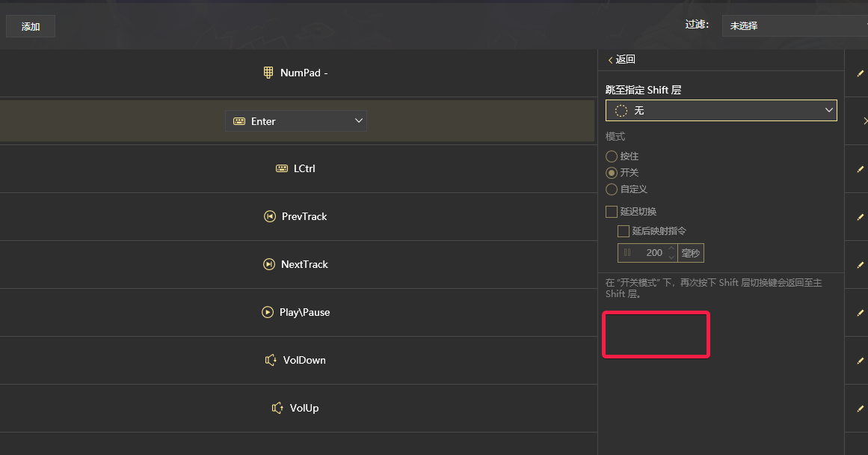The height and width of the screenshot is (455, 868).
Task: Click the 添加 (add) button
Action: (x=31, y=27)
